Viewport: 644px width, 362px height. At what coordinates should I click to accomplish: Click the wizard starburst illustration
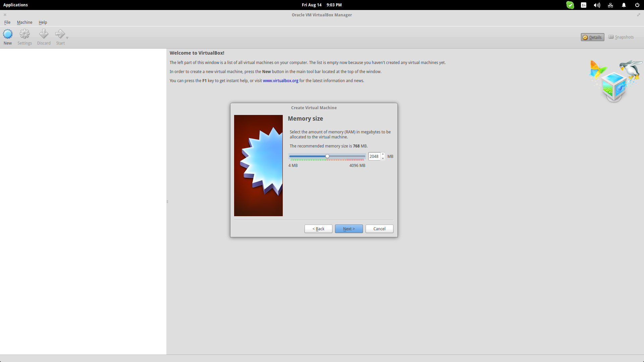click(x=258, y=166)
